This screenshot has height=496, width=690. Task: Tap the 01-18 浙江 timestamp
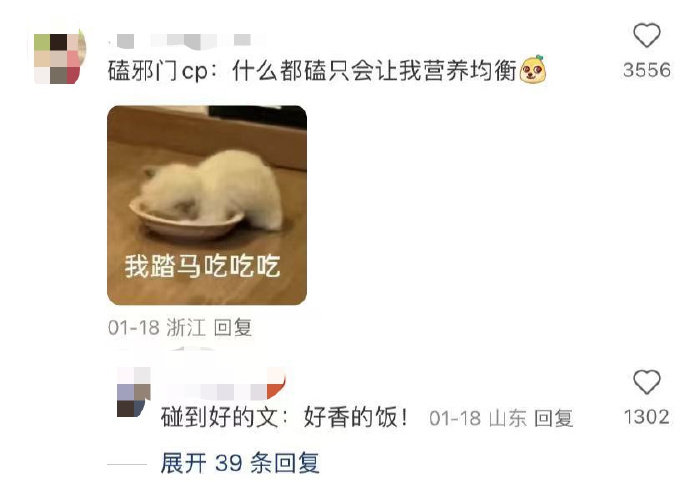[157, 328]
